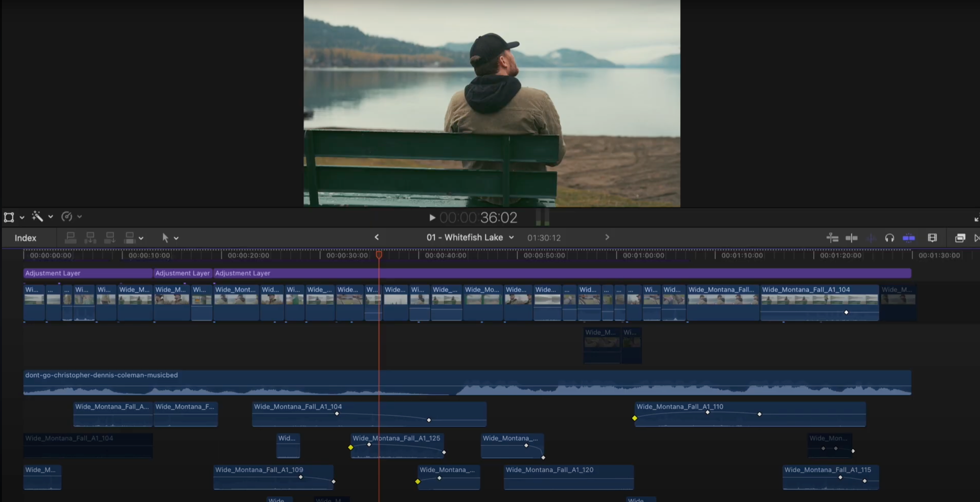Toggle audio skimming waveform icon

(871, 238)
